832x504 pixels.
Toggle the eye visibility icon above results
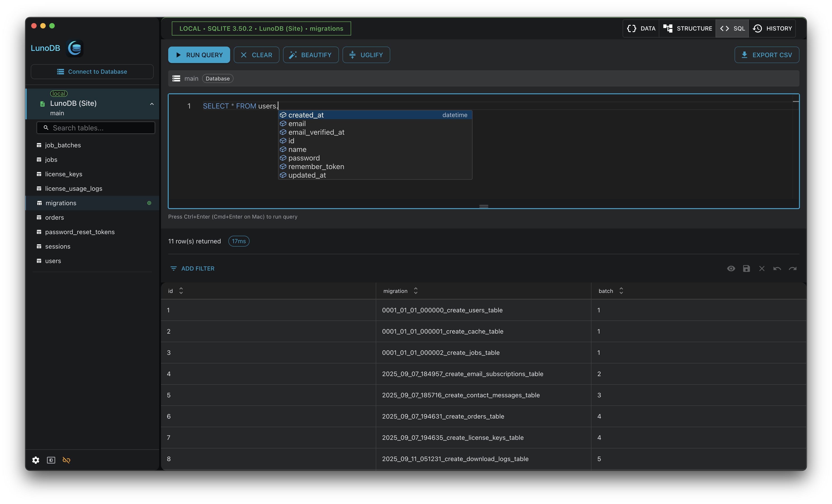pos(731,268)
